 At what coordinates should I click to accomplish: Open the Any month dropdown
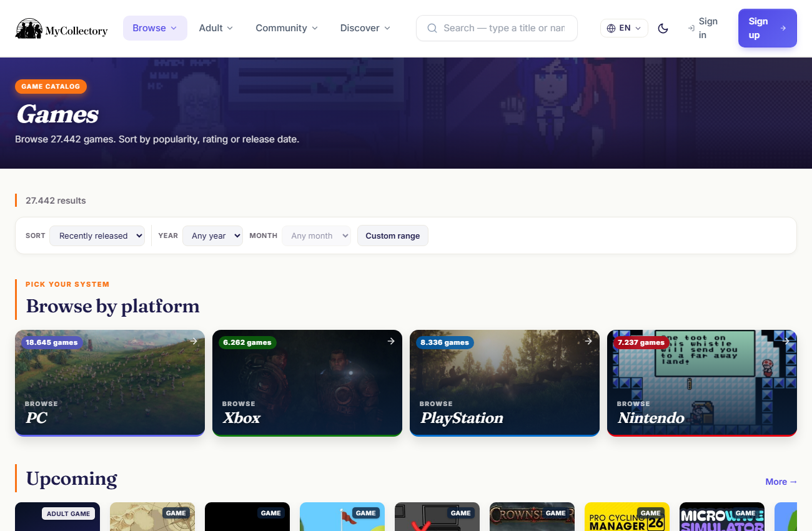(316, 236)
